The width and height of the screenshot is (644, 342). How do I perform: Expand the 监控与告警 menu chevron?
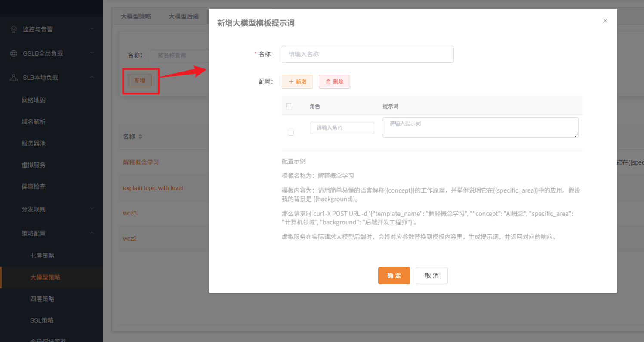[92, 29]
